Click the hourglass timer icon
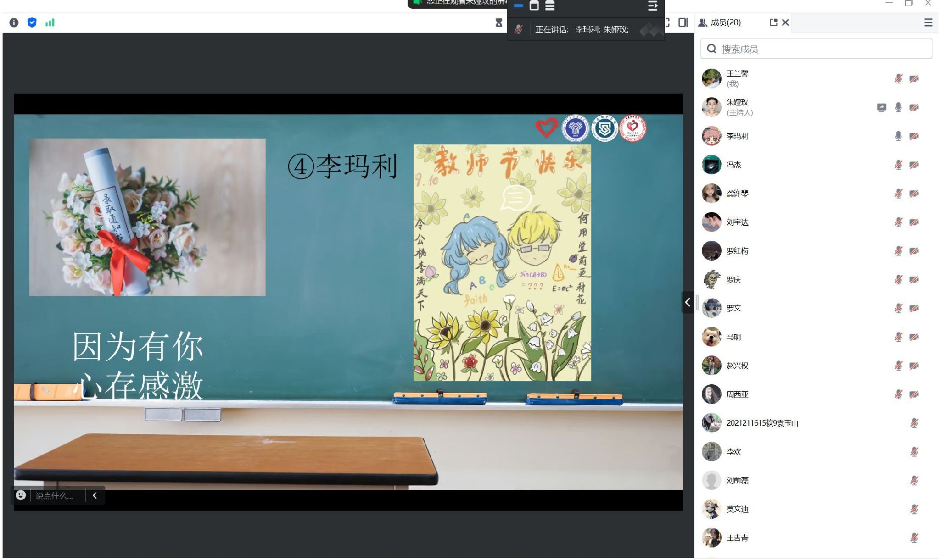 point(498,22)
